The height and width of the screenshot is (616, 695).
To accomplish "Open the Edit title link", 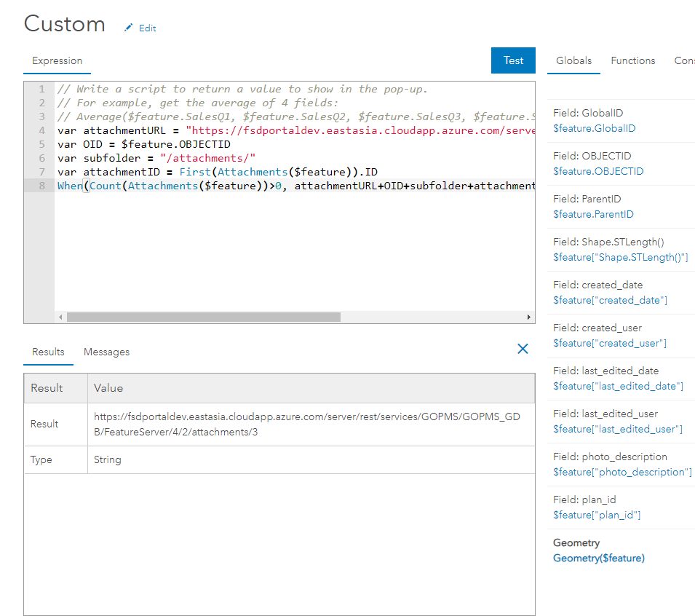I will point(147,28).
